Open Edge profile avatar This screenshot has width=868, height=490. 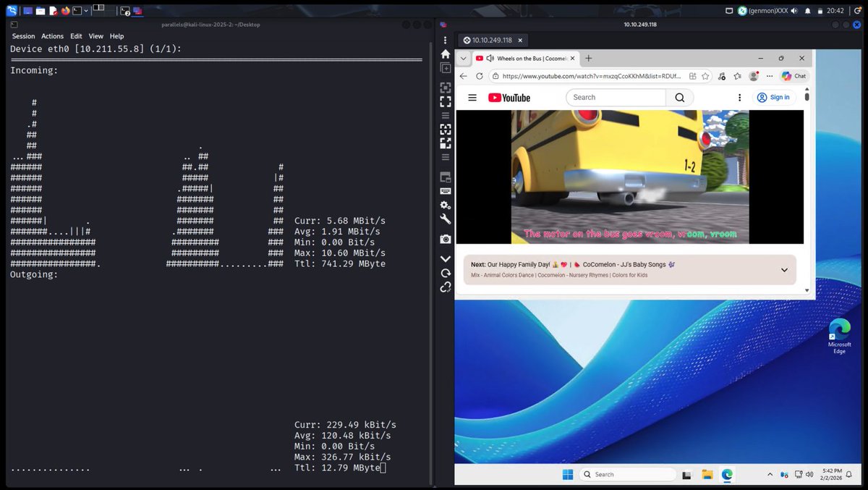(x=754, y=76)
